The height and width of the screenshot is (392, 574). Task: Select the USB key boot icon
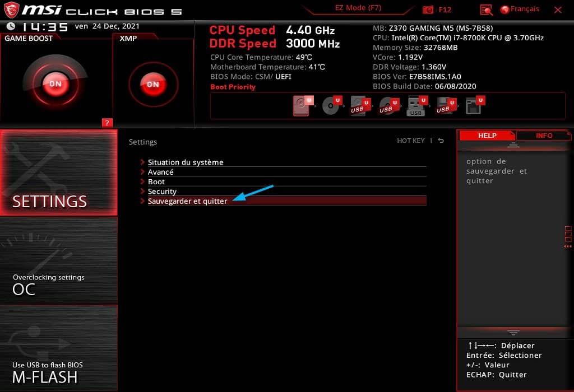[417, 106]
